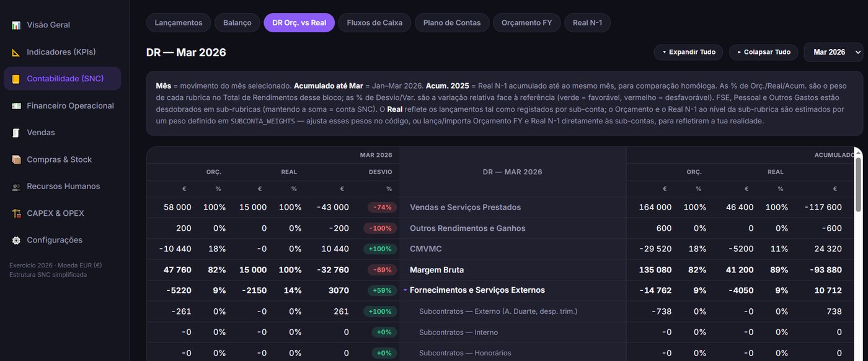Click the -14 762 accumulated FSE value
The width and height of the screenshot is (868, 361).
pyautogui.click(x=655, y=290)
